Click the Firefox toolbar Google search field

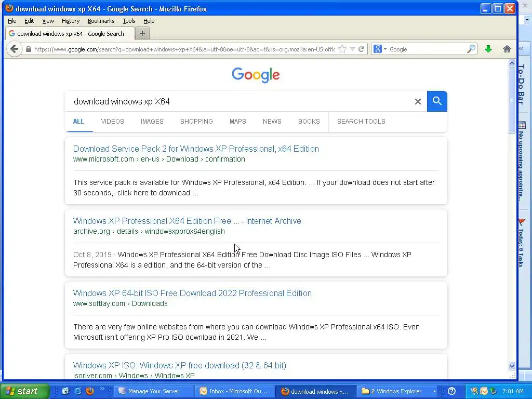tap(428, 49)
